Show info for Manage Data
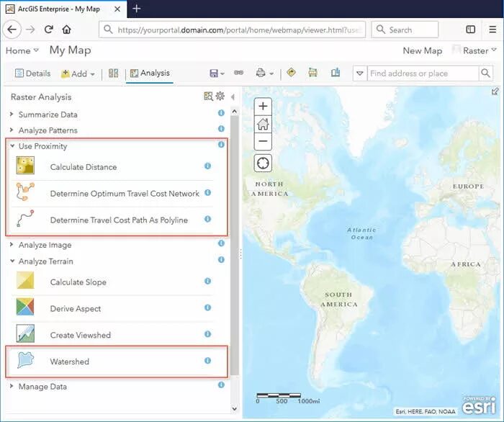 coord(221,385)
